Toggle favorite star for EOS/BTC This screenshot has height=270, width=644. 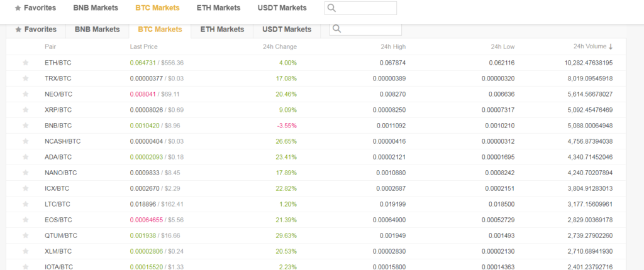(x=26, y=220)
